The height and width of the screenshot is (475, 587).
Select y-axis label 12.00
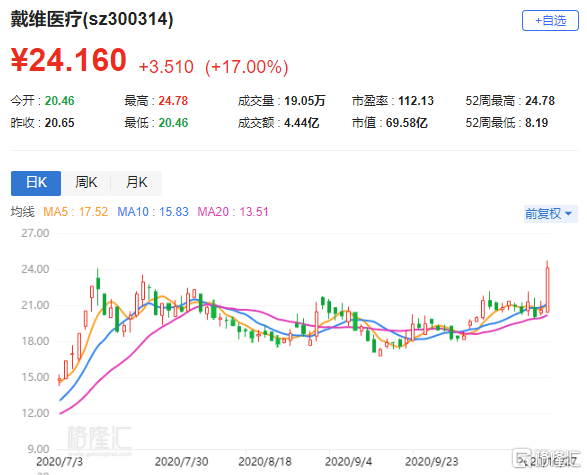pos(35,413)
